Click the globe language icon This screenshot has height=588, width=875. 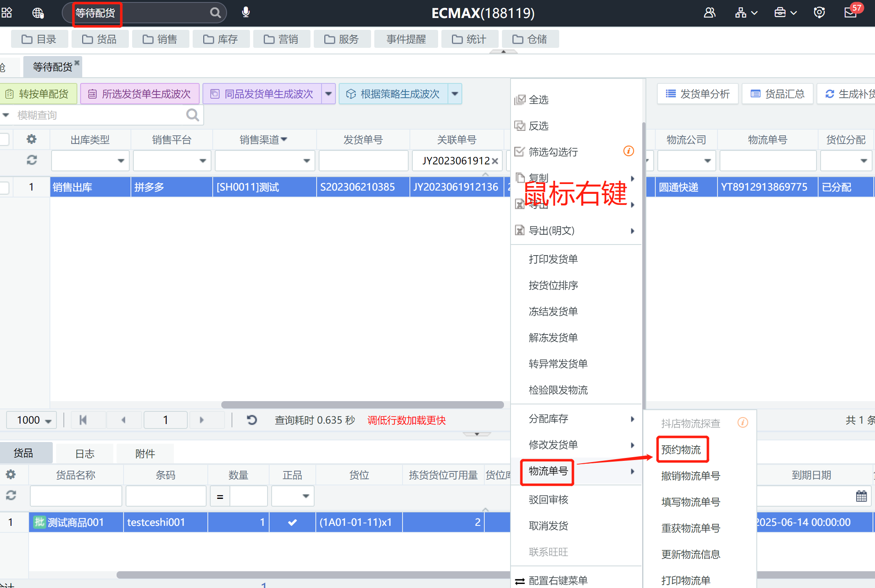(38, 13)
